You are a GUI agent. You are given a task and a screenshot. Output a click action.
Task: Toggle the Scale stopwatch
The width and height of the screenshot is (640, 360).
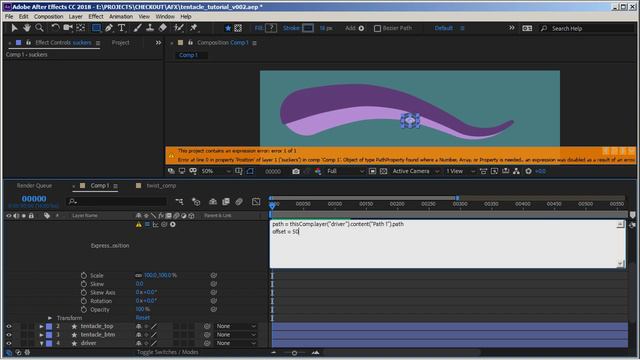click(84, 276)
